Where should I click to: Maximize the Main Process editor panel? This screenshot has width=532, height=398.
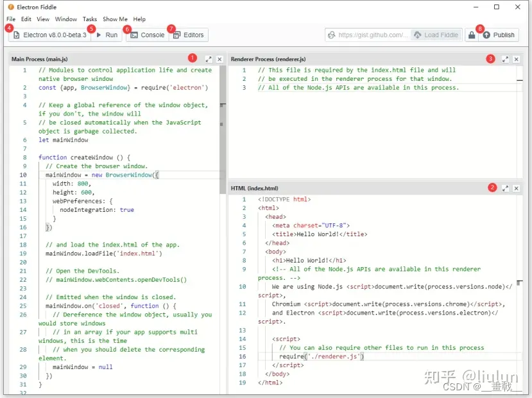click(209, 59)
